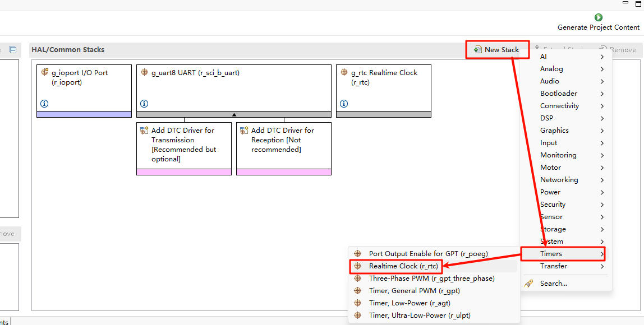
Task: Open info icon on g_rtc Realtime Clock stack
Action: (344, 104)
